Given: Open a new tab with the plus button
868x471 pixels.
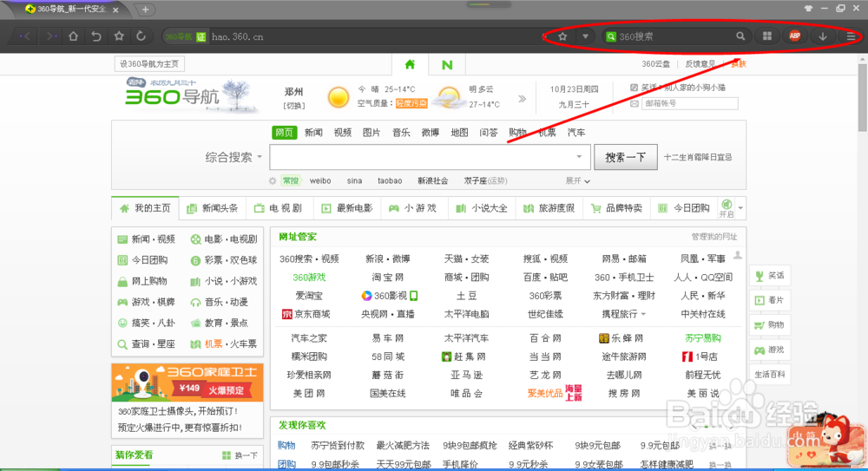Looking at the screenshot, I should point(145,10).
